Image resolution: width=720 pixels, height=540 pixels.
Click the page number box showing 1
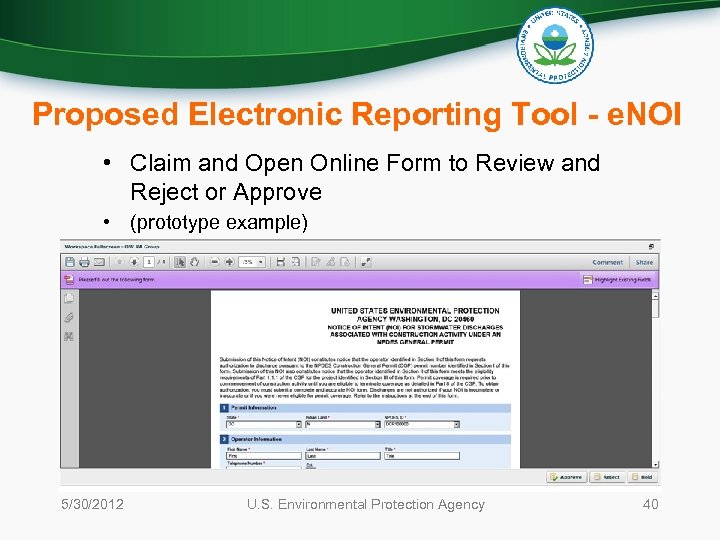148,262
